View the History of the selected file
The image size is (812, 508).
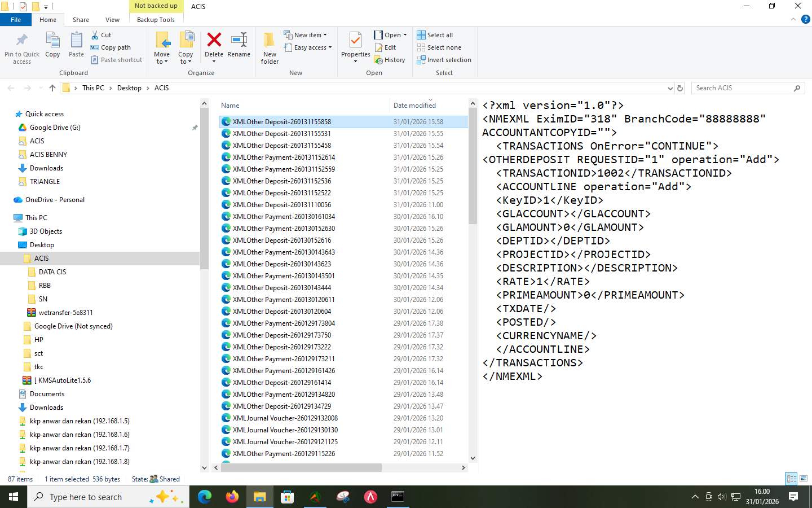[x=391, y=59]
